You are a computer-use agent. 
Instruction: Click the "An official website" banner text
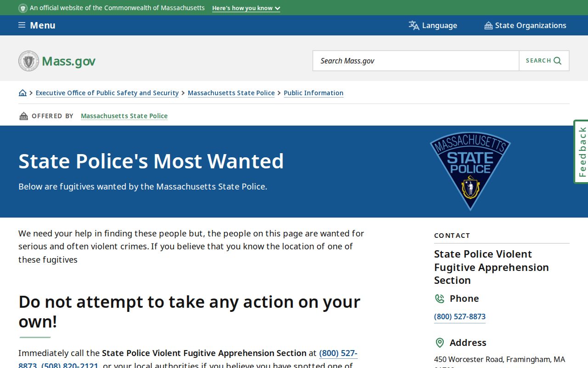coord(117,8)
